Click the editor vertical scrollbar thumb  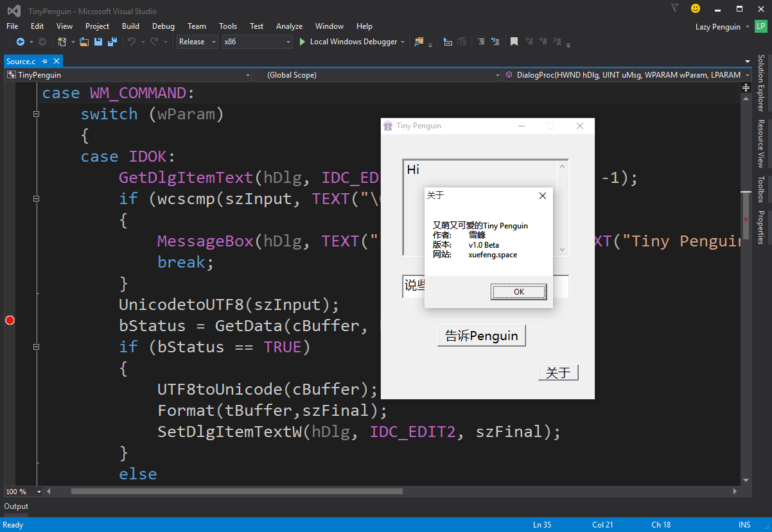point(746,216)
